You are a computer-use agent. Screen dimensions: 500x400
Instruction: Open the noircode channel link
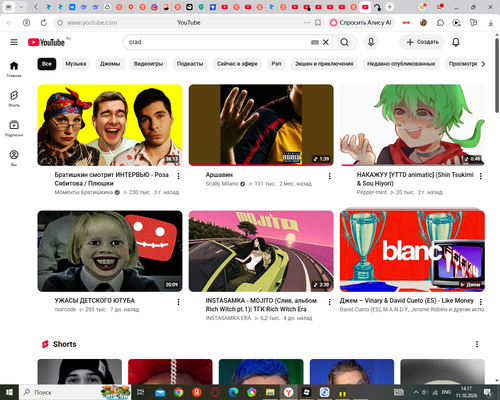pos(65,309)
